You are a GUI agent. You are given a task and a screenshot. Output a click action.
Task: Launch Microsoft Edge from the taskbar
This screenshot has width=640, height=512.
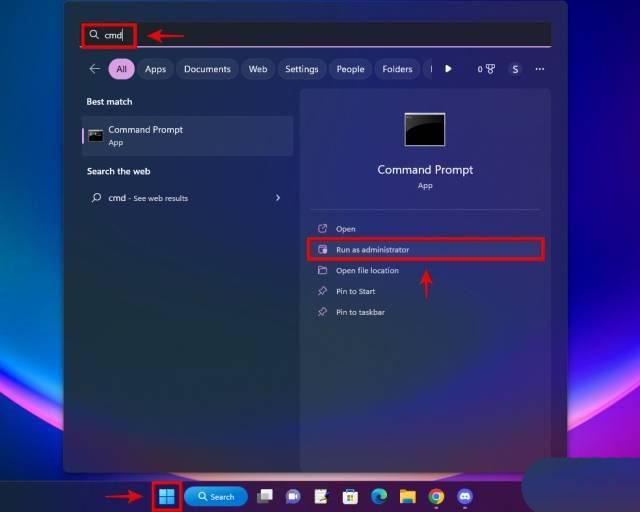[379, 496]
